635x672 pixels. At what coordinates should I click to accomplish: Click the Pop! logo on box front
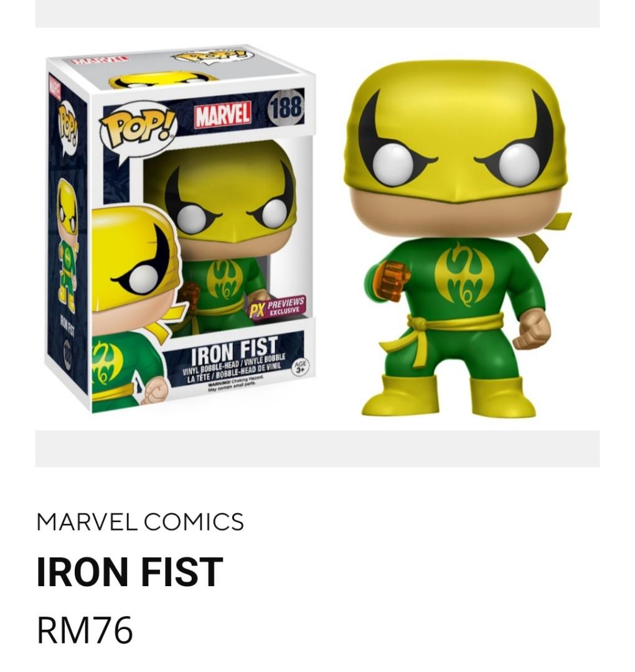[138, 128]
